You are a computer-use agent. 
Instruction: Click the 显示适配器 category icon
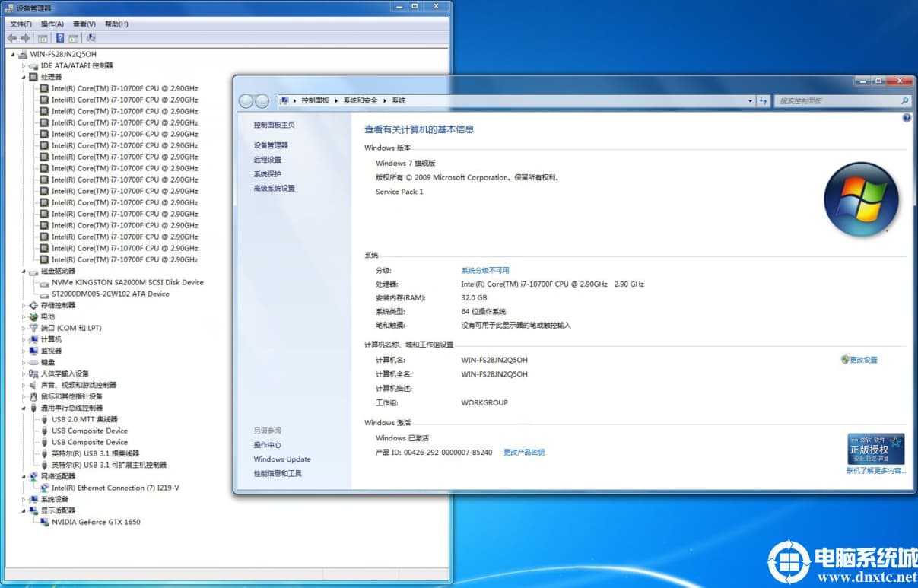pyautogui.click(x=33, y=510)
